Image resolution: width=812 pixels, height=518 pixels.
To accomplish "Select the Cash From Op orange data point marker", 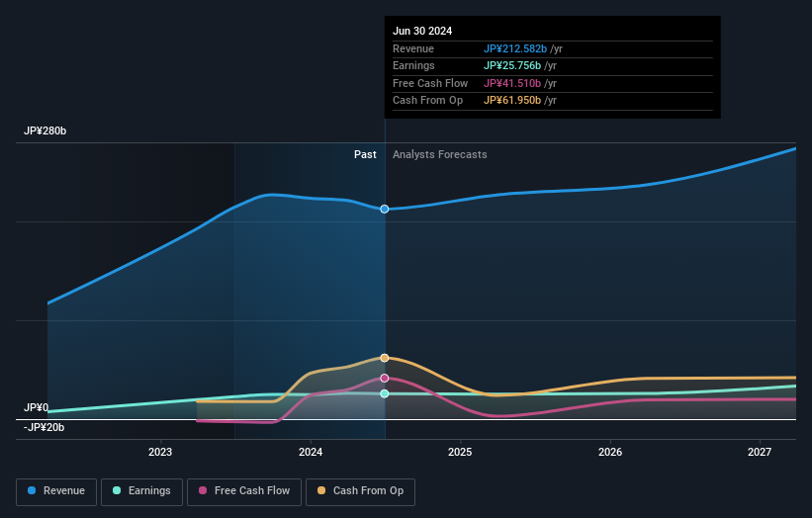I will click(385, 358).
